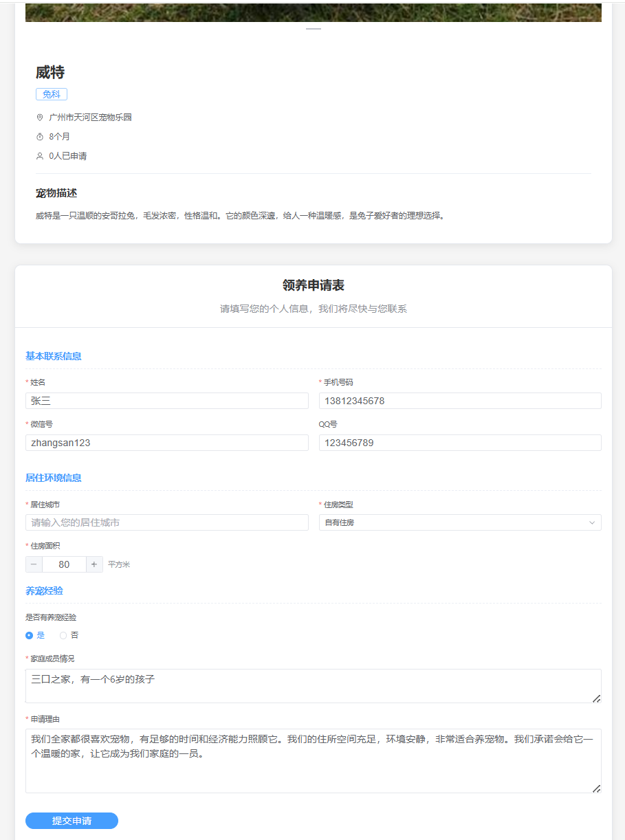Click the 威特 pet name heading
This screenshot has height=840, width=625.
[x=50, y=72]
